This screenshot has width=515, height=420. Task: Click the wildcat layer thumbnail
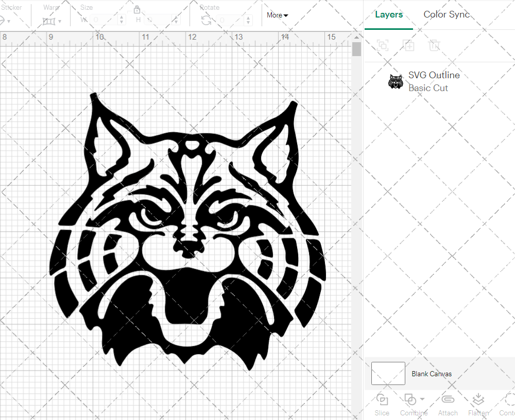(x=395, y=81)
